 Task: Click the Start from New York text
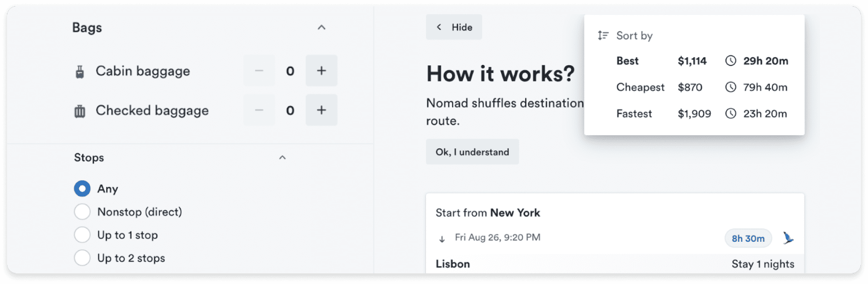pyautogui.click(x=488, y=213)
